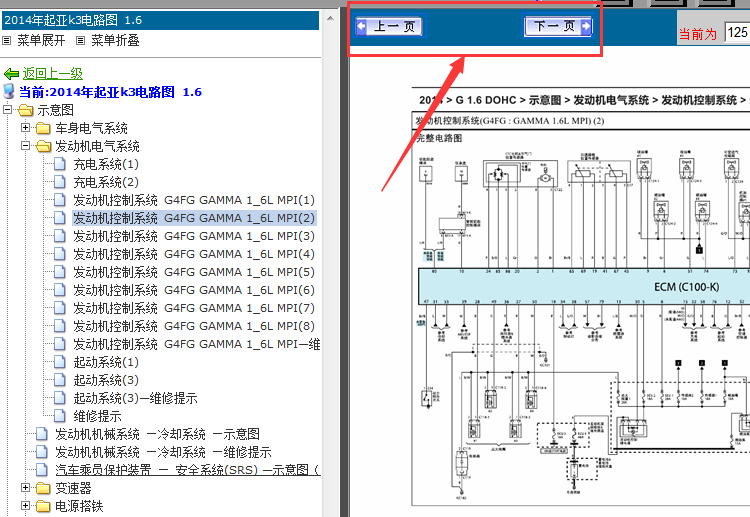Open 发动机控制系统 MPI(7) page
The width and height of the screenshot is (750, 517).
tap(194, 308)
